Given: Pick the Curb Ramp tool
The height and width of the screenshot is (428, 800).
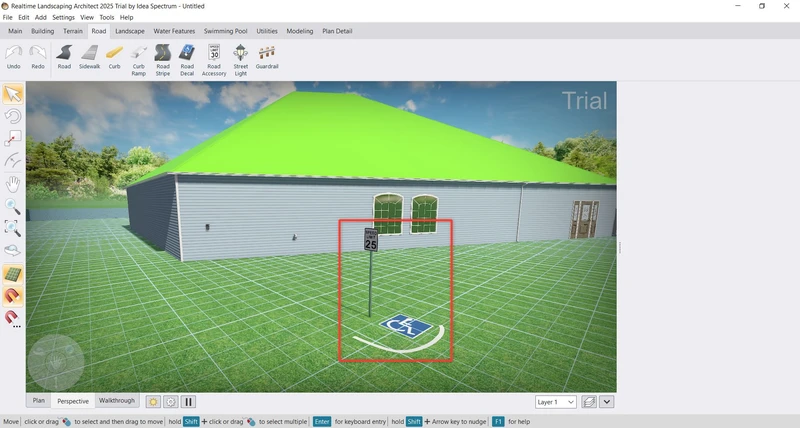Looking at the screenshot, I should [x=138, y=58].
